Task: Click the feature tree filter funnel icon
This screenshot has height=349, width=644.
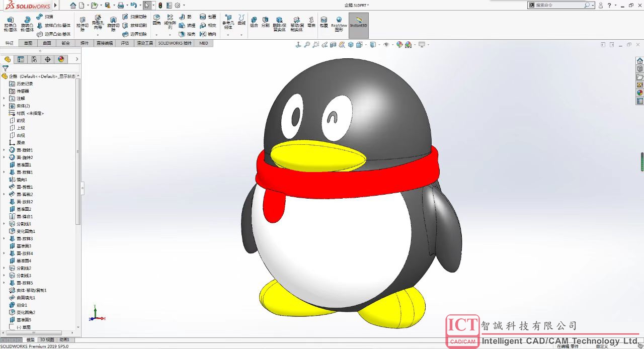Action: (6, 68)
